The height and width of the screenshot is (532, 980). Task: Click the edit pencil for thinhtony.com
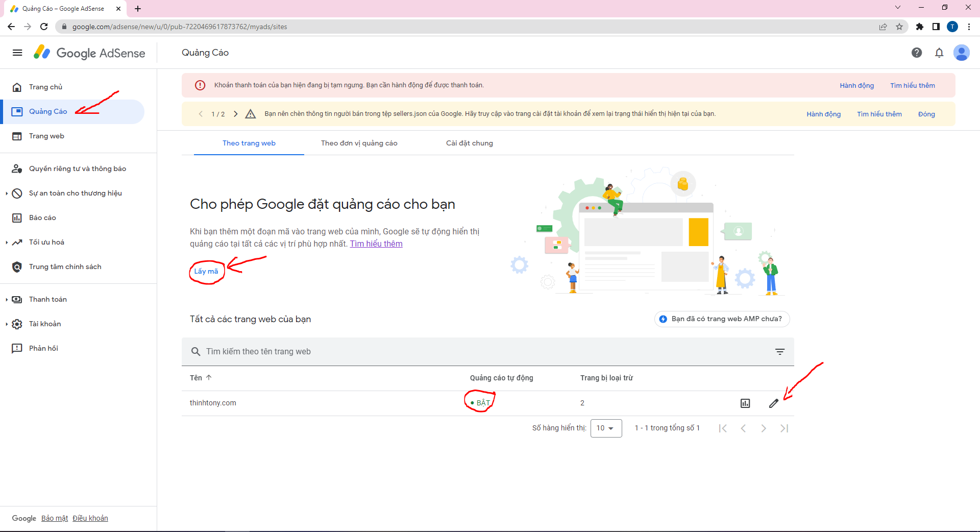(x=774, y=403)
